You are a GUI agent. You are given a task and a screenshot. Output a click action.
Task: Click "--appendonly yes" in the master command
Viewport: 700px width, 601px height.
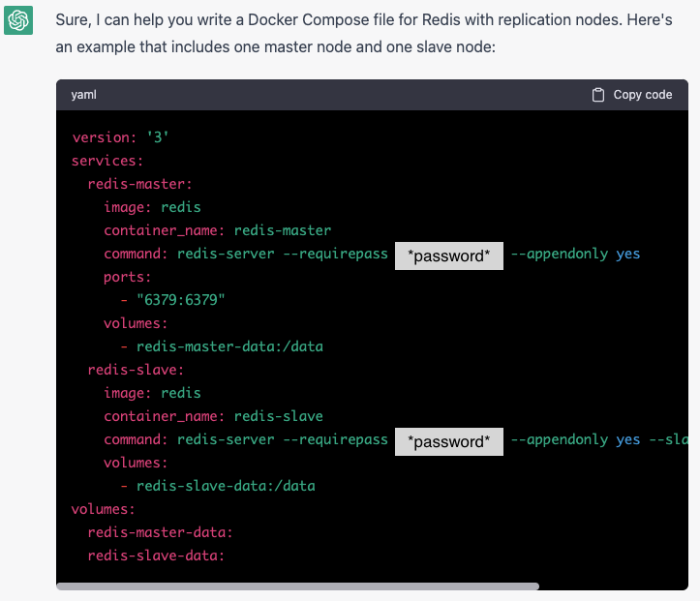click(575, 254)
